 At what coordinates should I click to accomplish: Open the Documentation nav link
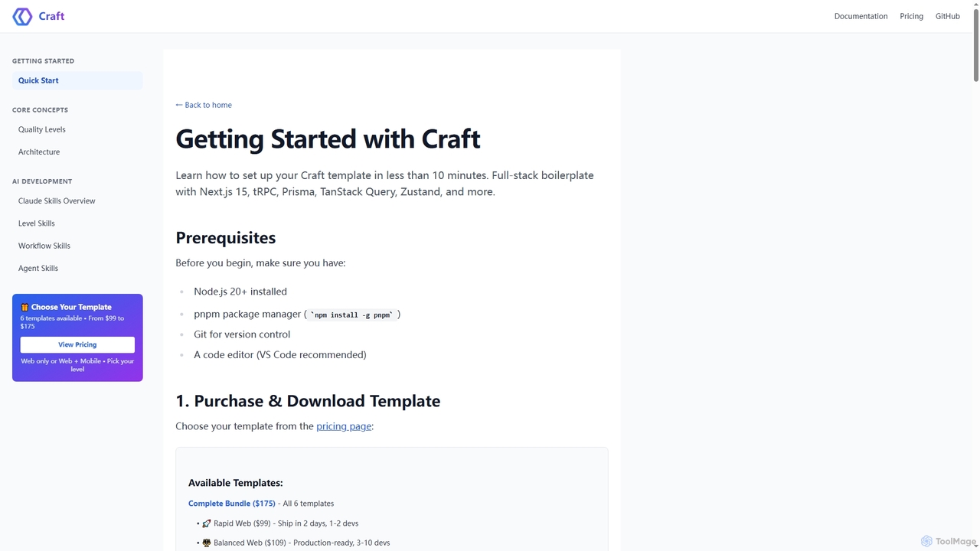coord(861,16)
